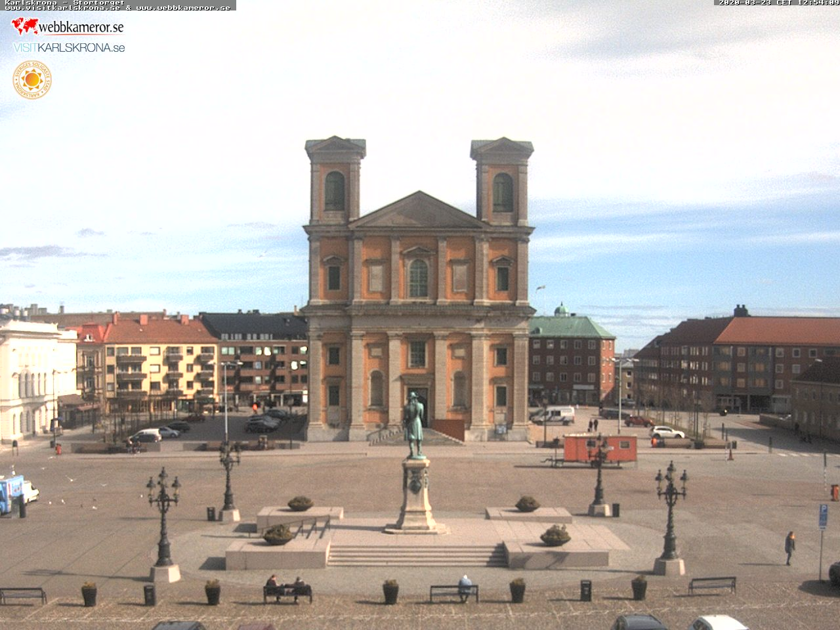The image size is (840, 630).
Task: Click the blue truck at the left edge
Action: pyautogui.click(x=12, y=494)
